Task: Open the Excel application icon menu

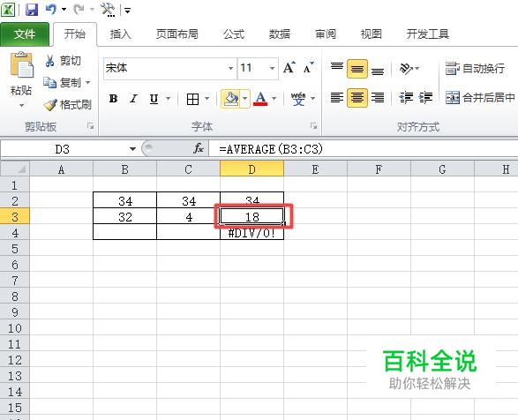Action: [8, 10]
